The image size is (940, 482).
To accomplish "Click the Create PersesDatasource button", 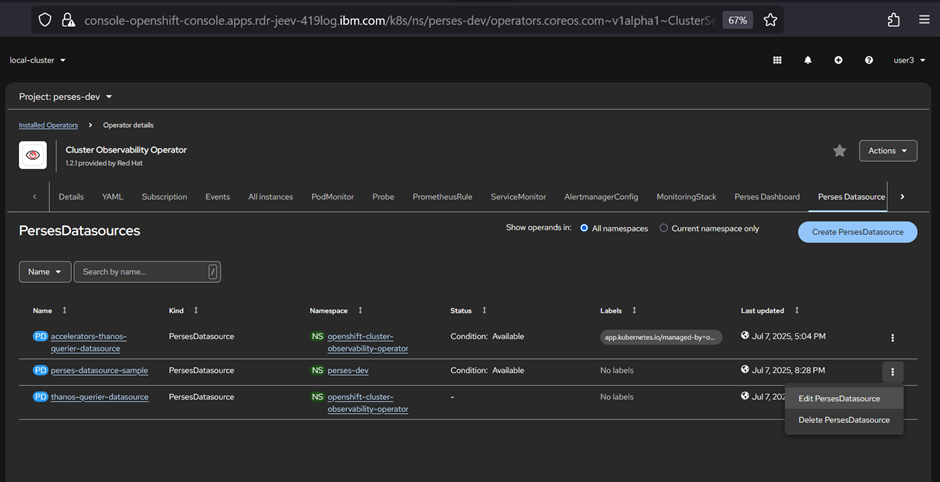I will [857, 232].
